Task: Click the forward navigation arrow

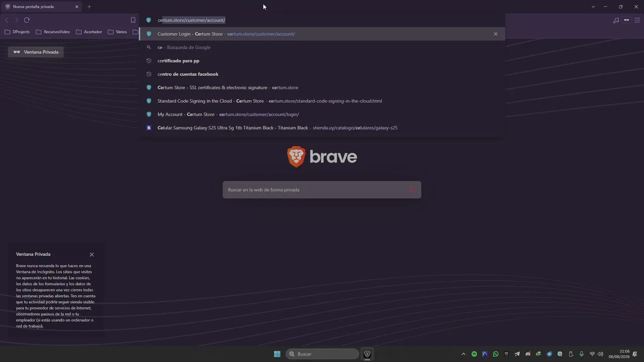Action: (16, 20)
